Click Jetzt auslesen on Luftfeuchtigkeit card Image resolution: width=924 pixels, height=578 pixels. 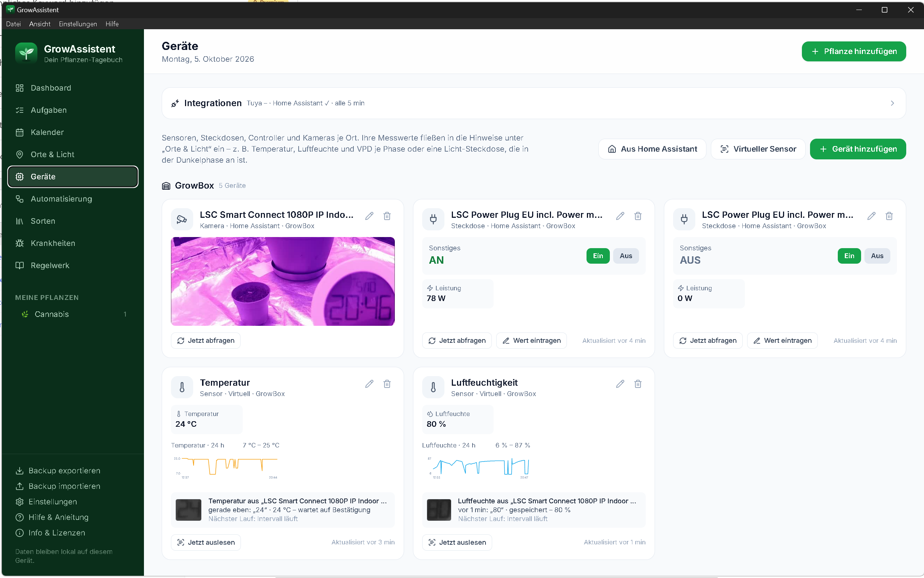click(457, 542)
